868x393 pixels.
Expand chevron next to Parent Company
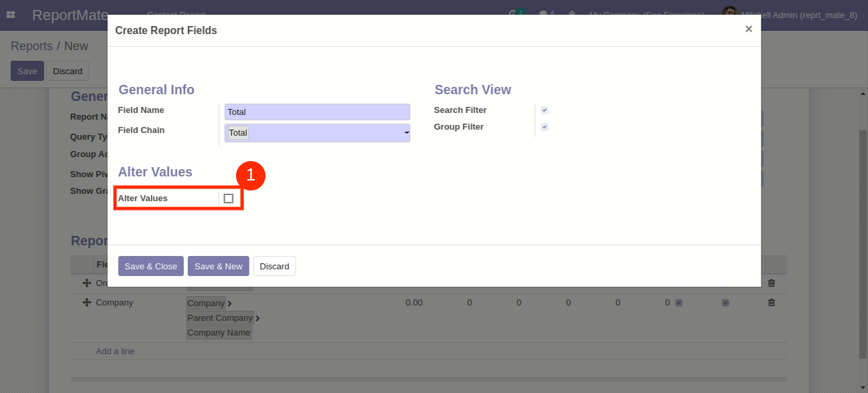257,318
